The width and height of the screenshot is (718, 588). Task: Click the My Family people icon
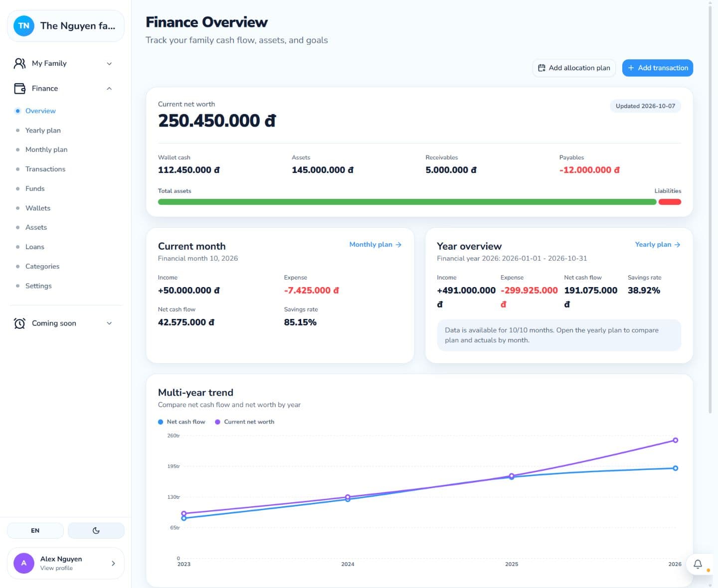(x=19, y=63)
